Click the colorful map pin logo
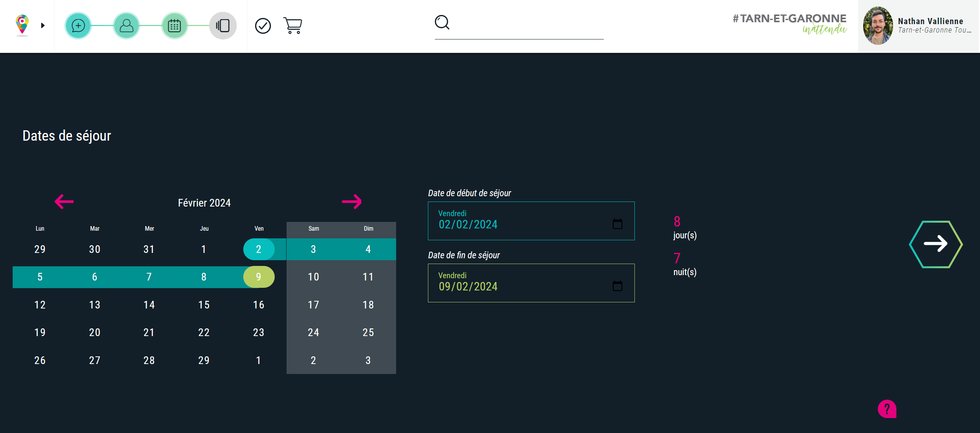Image resolution: width=980 pixels, height=433 pixels. click(x=22, y=25)
